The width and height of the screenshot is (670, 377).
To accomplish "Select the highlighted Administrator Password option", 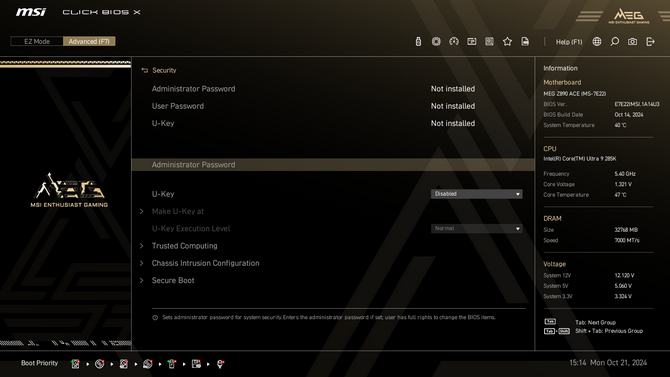I will [333, 165].
